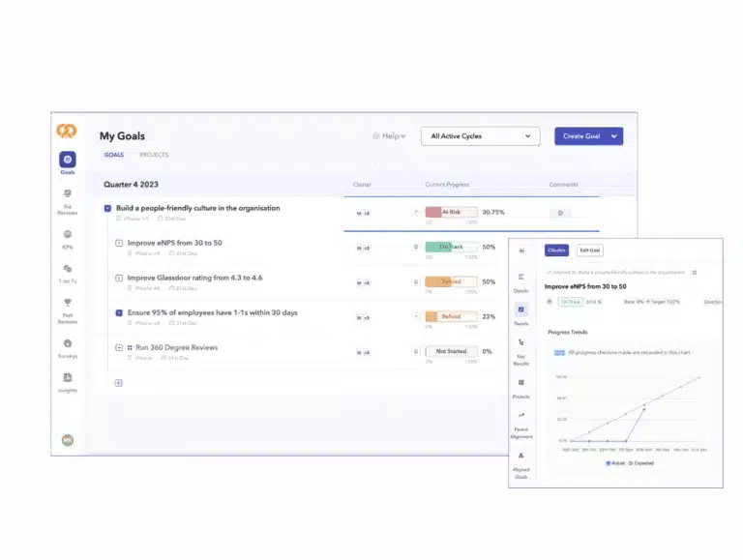The image size is (743, 560).
Task: Open the Help dropdown menu
Action: (x=389, y=136)
